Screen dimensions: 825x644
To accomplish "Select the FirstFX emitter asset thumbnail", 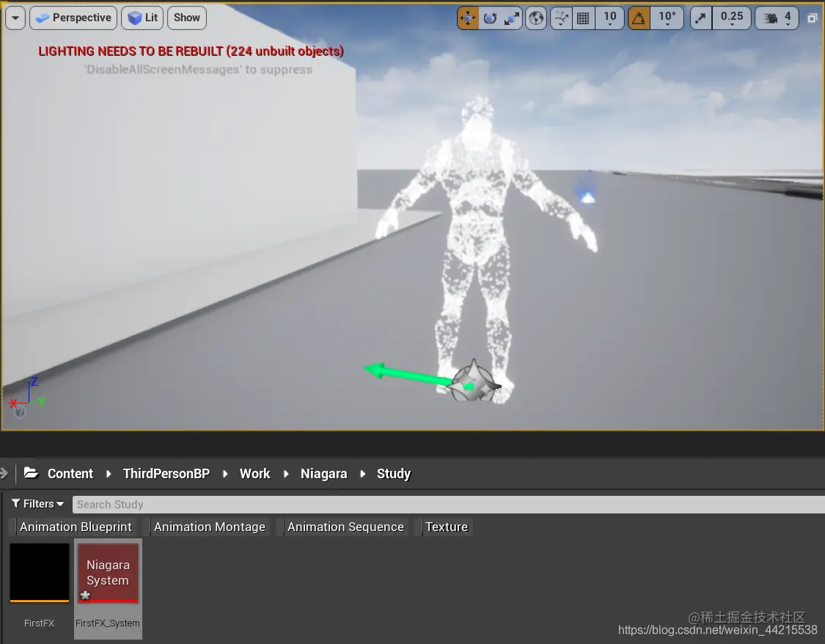I will 40,572.
